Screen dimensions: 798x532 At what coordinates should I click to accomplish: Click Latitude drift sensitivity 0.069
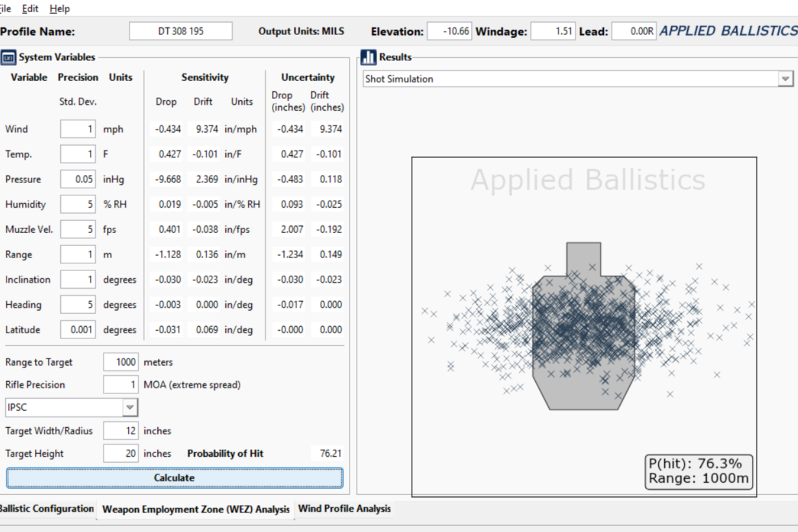click(x=208, y=329)
